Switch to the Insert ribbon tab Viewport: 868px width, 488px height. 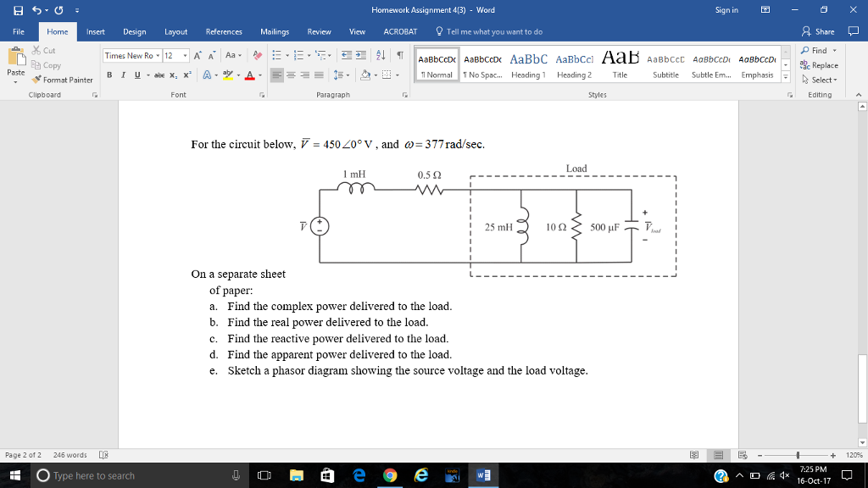point(95,31)
